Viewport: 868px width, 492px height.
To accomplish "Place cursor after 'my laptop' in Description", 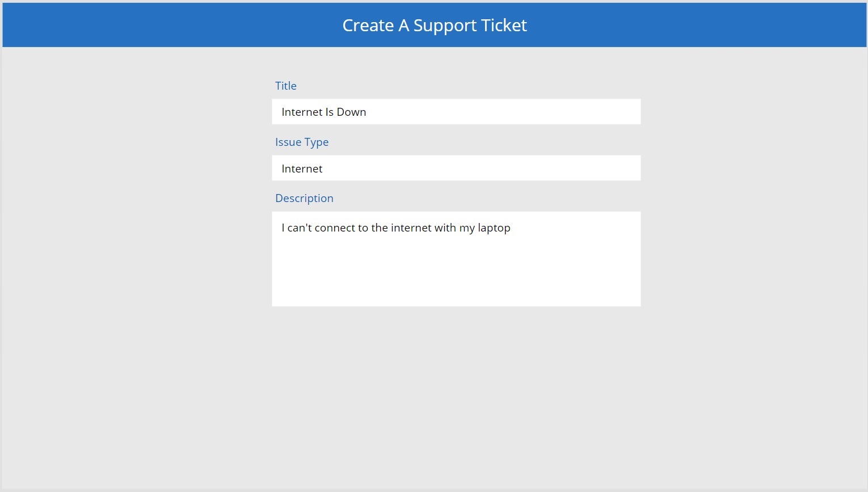I will coord(511,228).
